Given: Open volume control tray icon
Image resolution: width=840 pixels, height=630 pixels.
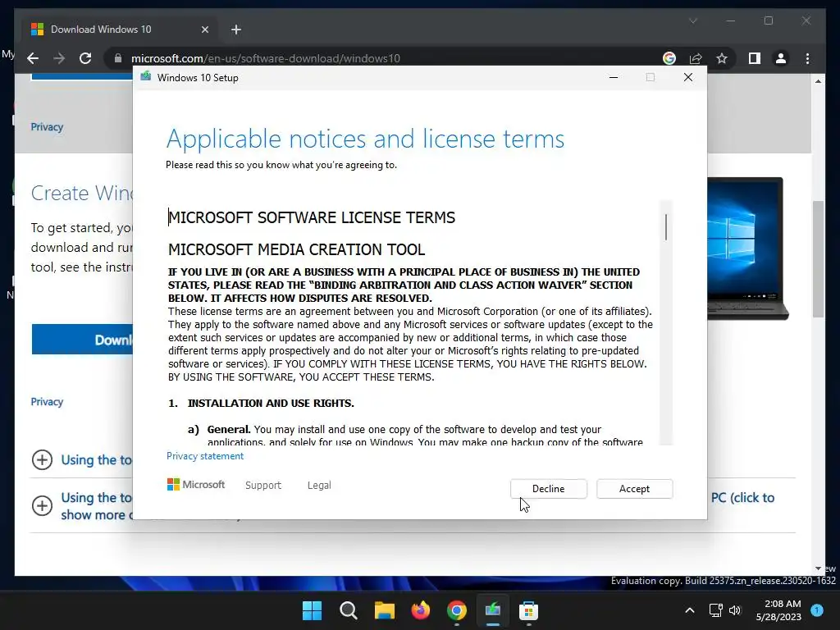Looking at the screenshot, I should (x=735, y=610).
